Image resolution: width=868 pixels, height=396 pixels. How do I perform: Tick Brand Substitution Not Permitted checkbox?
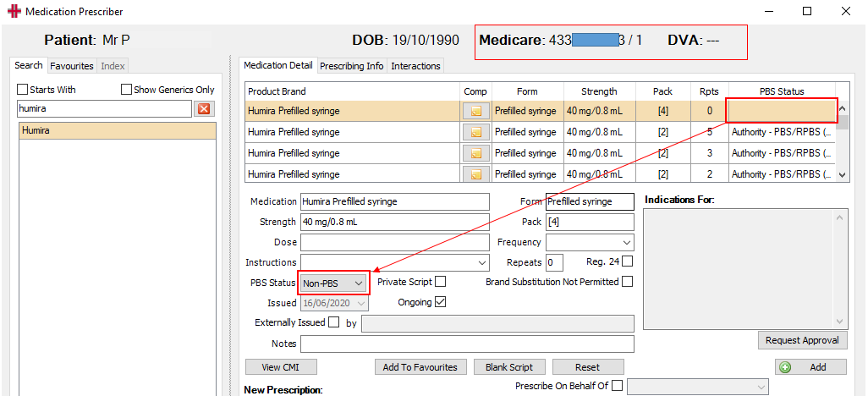(627, 282)
